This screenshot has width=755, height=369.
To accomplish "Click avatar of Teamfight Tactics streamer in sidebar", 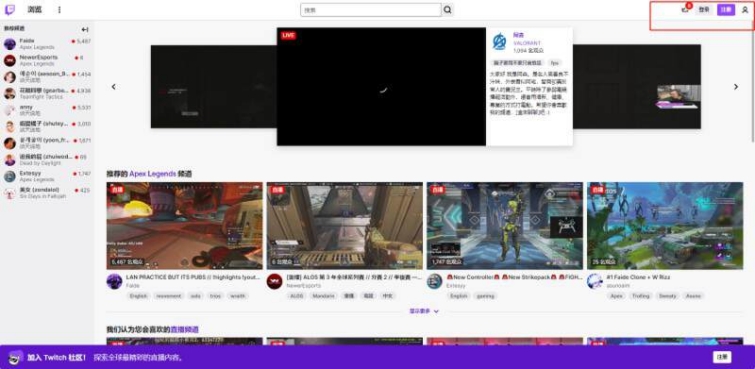I will [10, 93].
